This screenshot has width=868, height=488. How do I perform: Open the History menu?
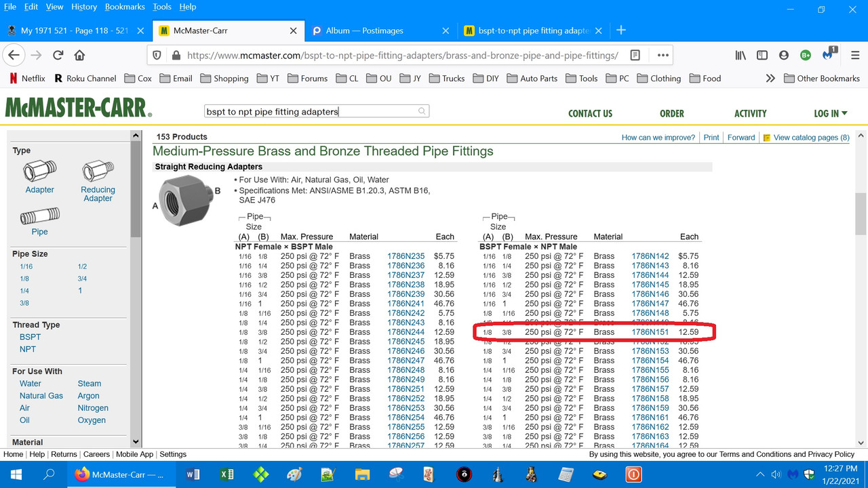[83, 7]
